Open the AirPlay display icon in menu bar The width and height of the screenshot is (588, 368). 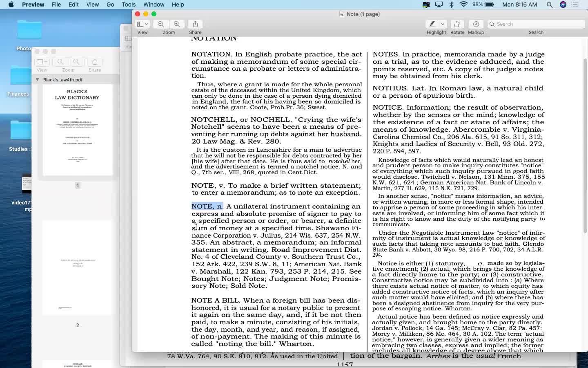pos(439,4)
